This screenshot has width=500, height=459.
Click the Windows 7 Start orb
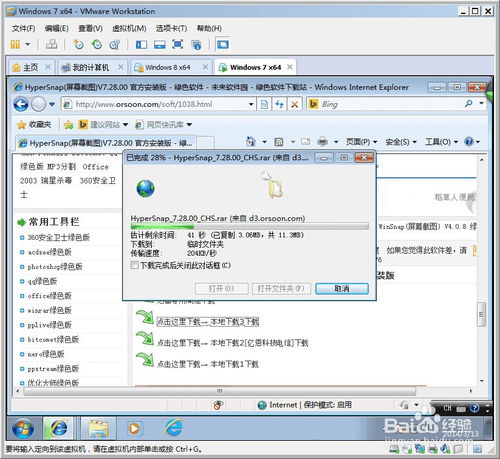click(x=23, y=428)
